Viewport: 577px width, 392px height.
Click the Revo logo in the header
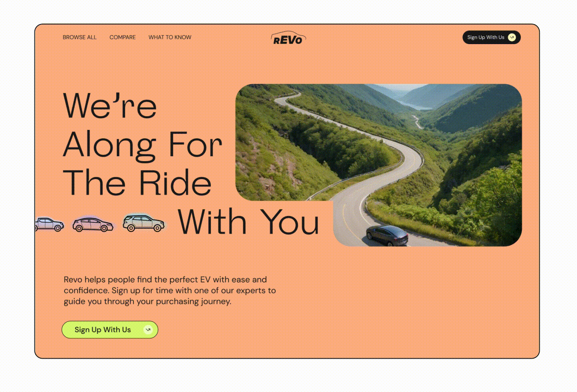(288, 38)
